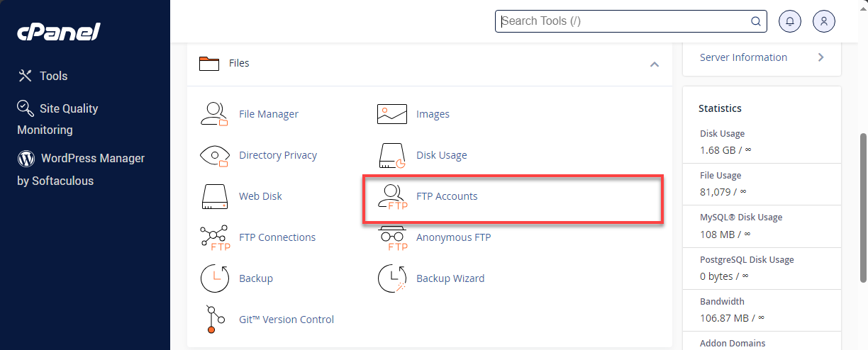Open the Backup clock icon
Viewport: 868px width, 350px height.
click(214, 278)
